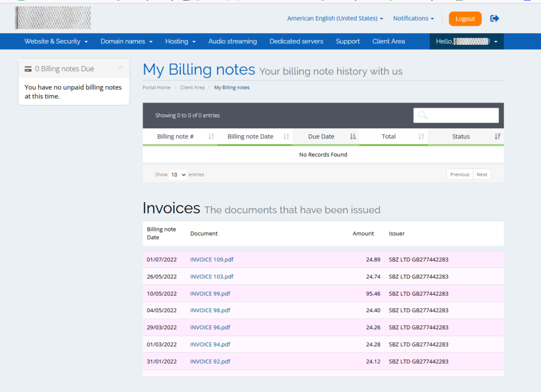Click the sort icon on Billing note # column

pyautogui.click(x=211, y=136)
